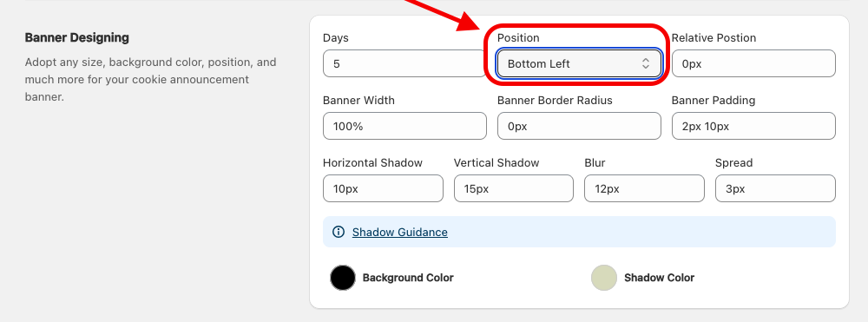Pick the black Background Color swatch
The width and height of the screenshot is (868, 322).
click(x=343, y=278)
